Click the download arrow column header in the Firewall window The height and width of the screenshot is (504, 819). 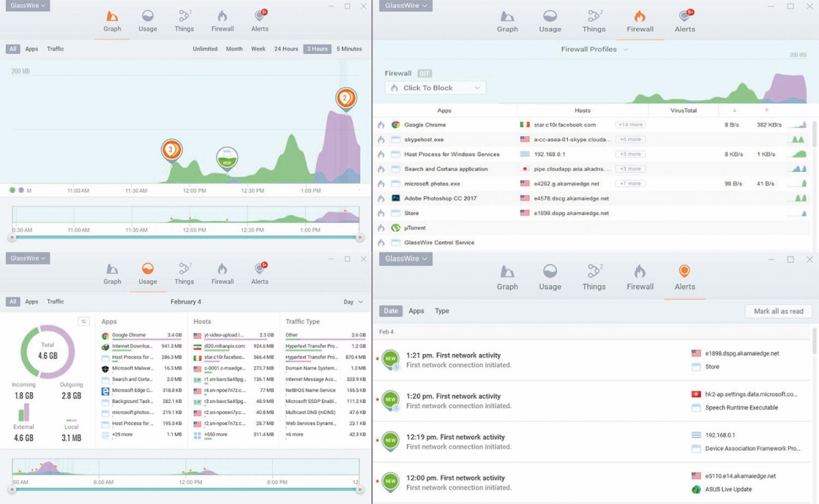(x=734, y=110)
